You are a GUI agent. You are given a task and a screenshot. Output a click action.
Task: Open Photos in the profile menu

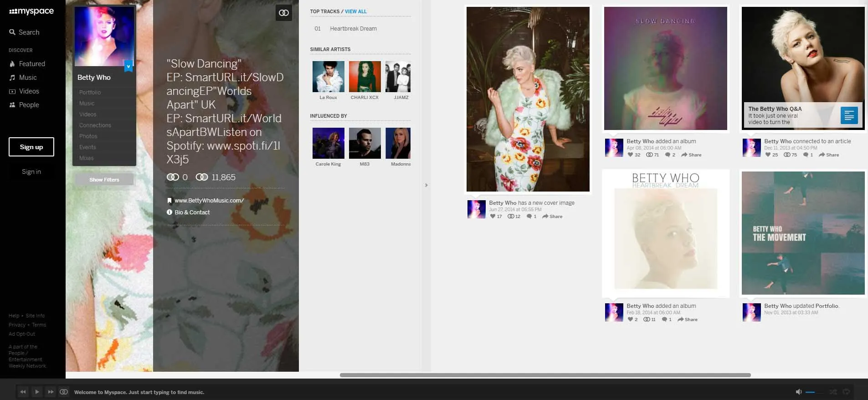coord(88,136)
